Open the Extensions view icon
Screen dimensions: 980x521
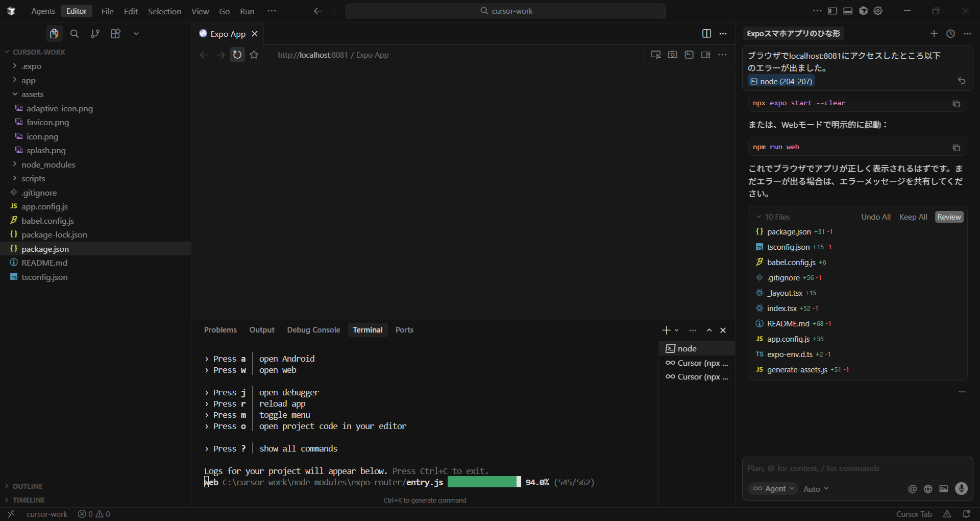115,34
